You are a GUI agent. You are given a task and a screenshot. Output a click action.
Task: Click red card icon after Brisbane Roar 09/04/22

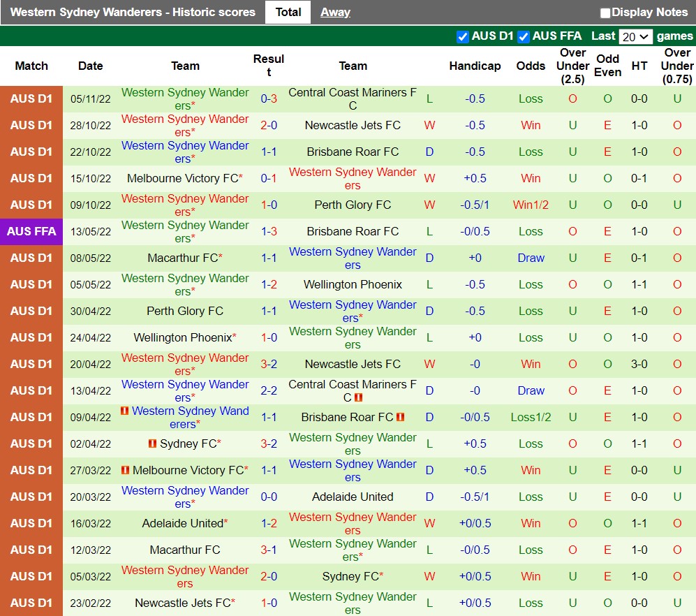401,417
